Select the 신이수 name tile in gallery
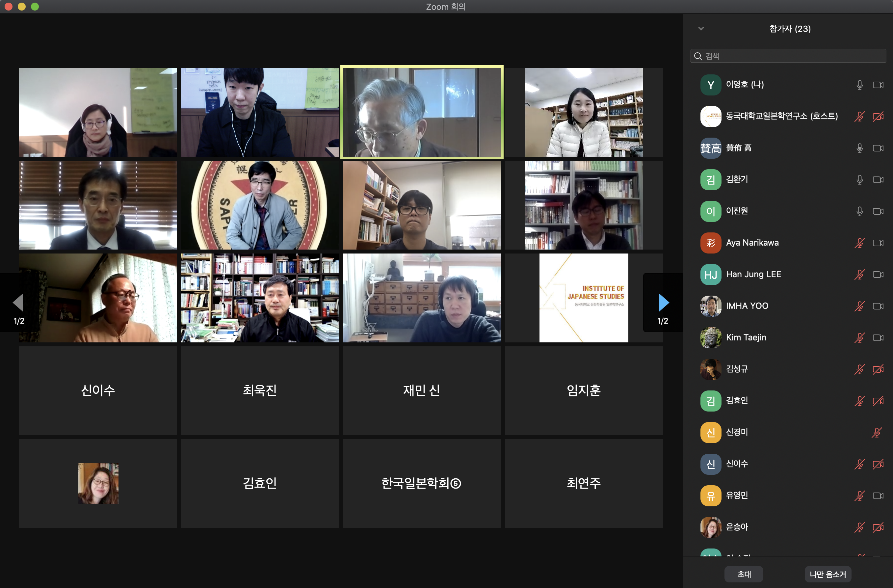This screenshot has height=588, width=893. pos(98,390)
